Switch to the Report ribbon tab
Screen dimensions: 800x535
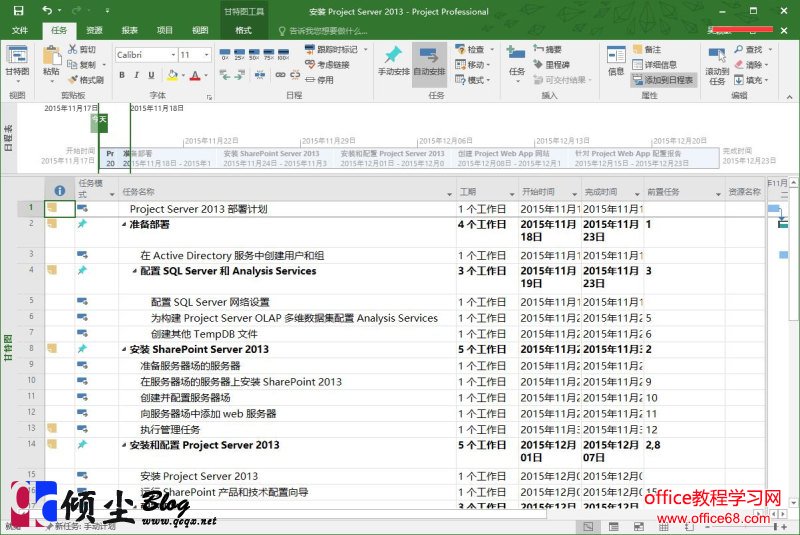130,30
